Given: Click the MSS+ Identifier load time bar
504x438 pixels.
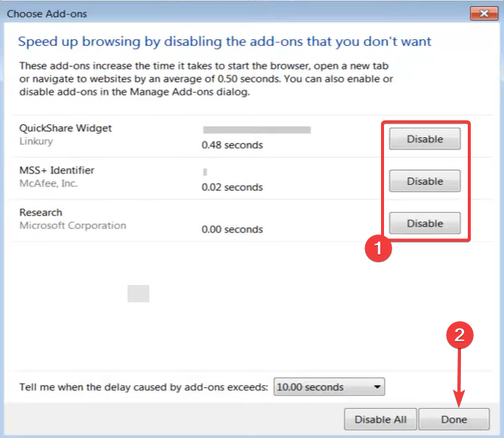Looking at the screenshot, I should (205, 172).
